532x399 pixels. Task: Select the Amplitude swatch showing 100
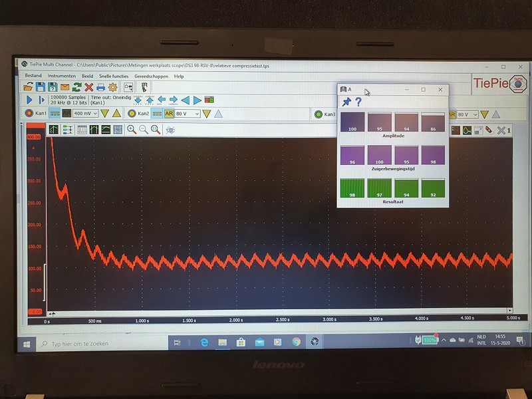coord(352,122)
